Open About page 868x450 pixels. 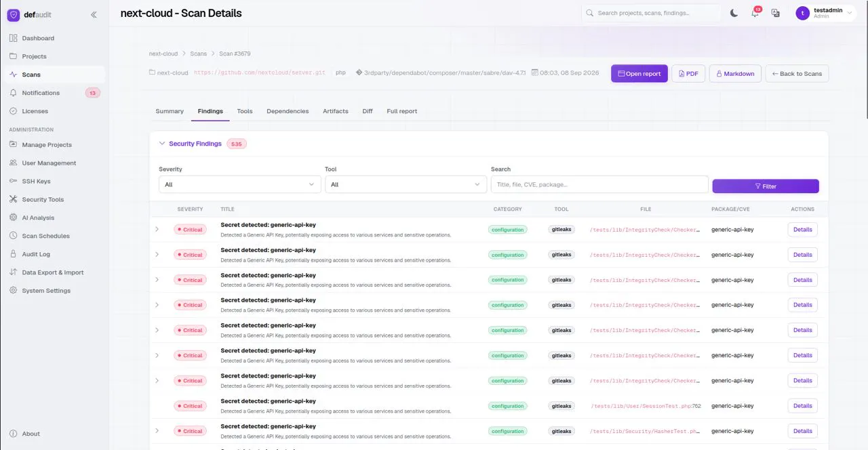click(x=54, y=434)
